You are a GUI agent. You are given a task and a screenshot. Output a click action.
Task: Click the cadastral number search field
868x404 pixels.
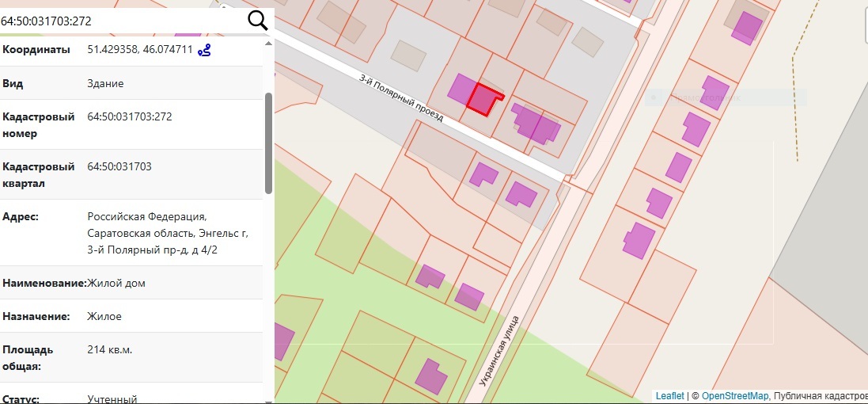pos(122,21)
